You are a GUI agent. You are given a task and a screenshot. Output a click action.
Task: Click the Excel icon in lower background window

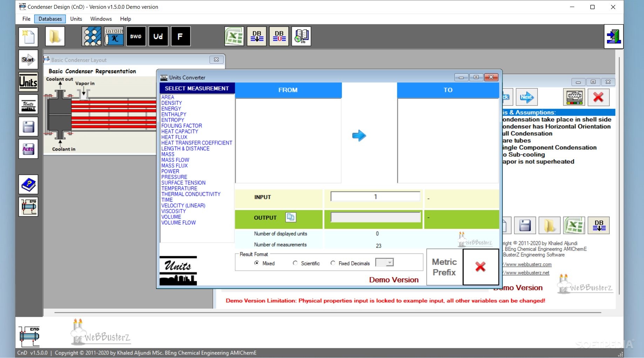[574, 225]
